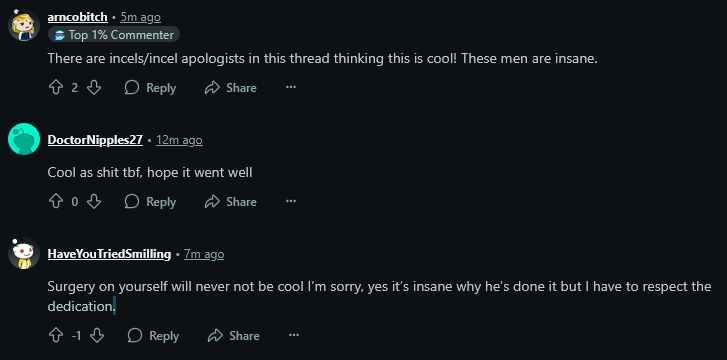Image resolution: width=727 pixels, height=360 pixels.
Task: Downvote HaveYouTriedSmilling's comment
Action: pyautogui.click(x=97, y=335)
